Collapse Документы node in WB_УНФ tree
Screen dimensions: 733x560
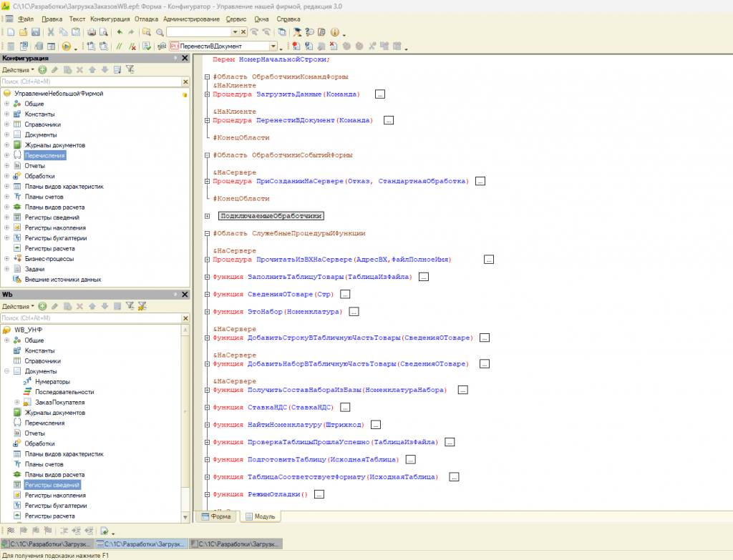click(x=6, y=371)
